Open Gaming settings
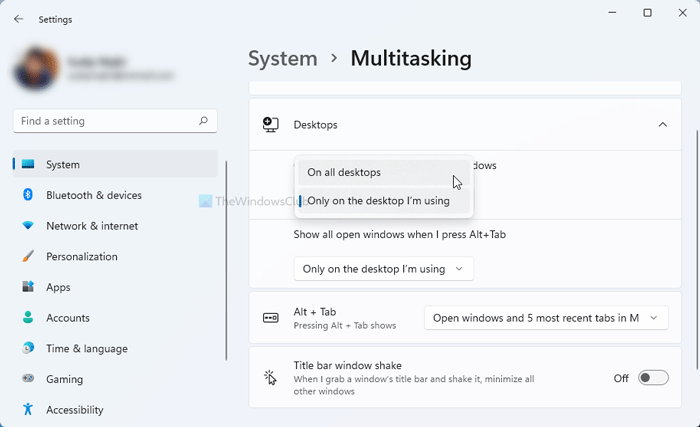This screenshot has height=427, width=700. point(64,379)
